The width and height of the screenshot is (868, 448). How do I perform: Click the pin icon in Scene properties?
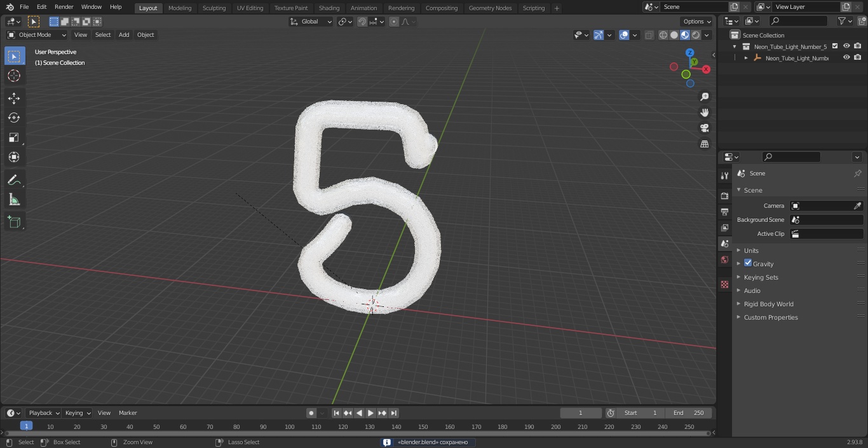[x=857, y=173]
